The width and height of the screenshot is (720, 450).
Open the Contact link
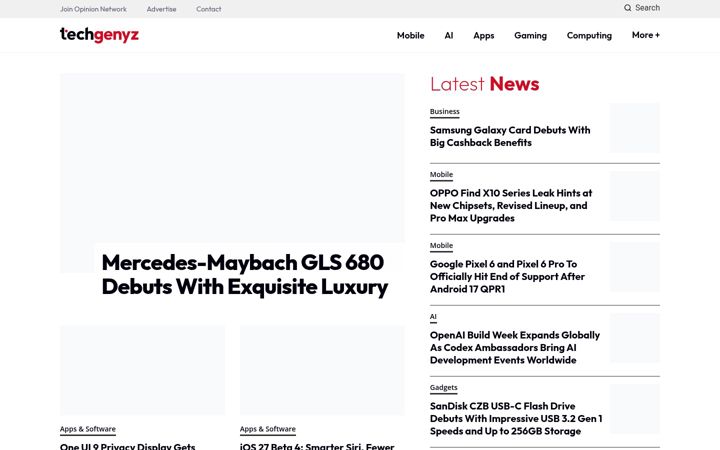[208, 9]
